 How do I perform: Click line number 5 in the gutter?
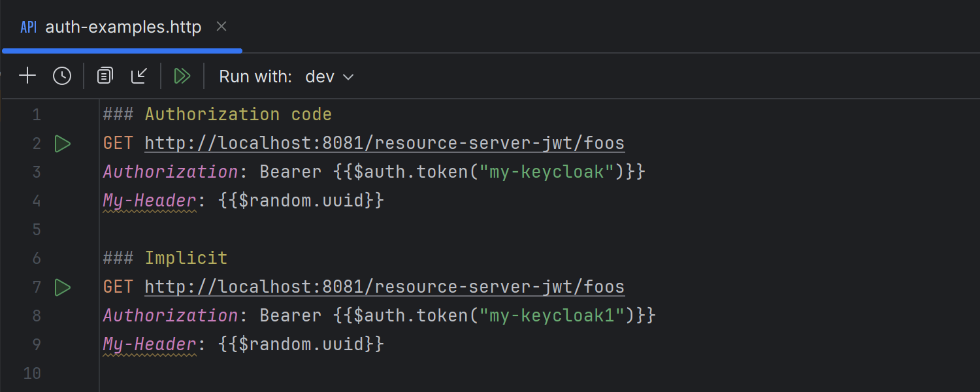pyautogui.click(x=37, y=230)
